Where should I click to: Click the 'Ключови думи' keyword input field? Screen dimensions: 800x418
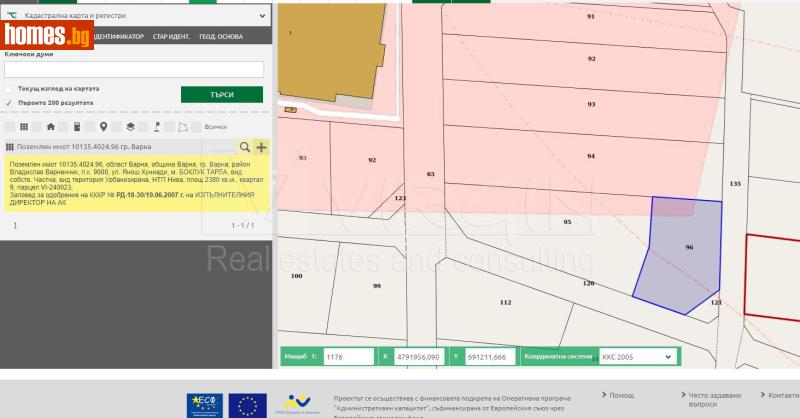pyautogui.click(x=134, y=69)
